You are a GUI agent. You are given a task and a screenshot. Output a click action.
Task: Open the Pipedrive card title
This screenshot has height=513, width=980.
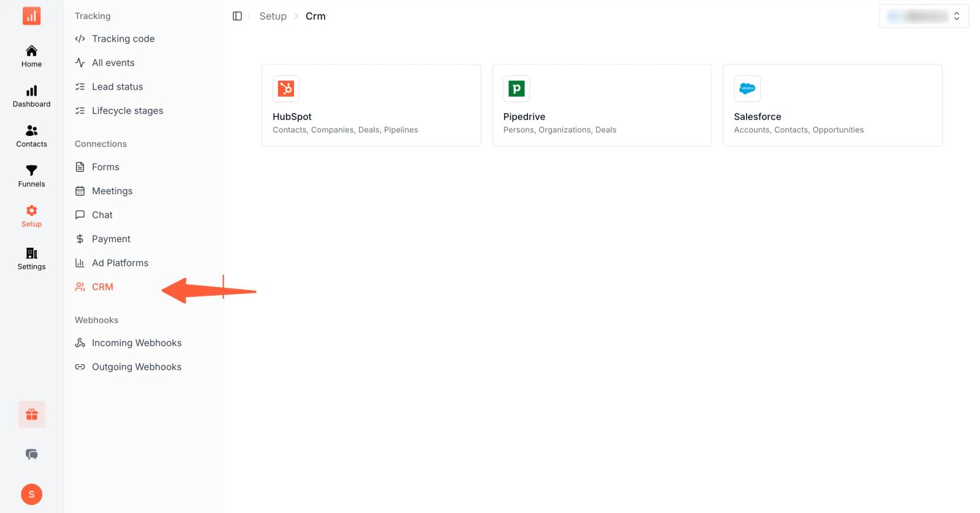(x=524, y=116)
